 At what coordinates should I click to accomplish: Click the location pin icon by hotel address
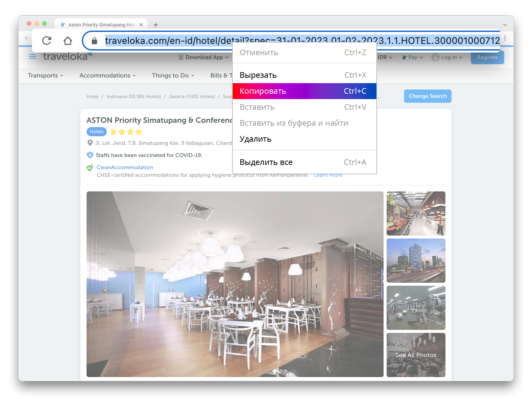90,143
